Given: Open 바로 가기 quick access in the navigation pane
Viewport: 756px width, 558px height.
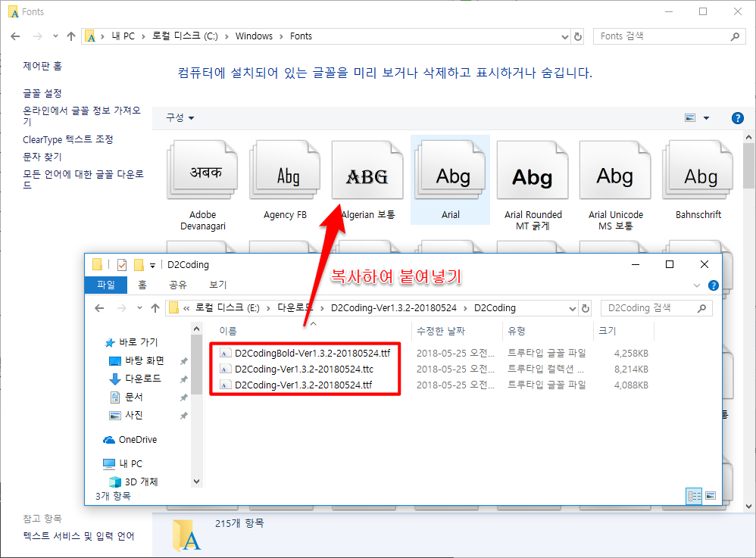Looking at the screenshot, I should click(131, 342).
